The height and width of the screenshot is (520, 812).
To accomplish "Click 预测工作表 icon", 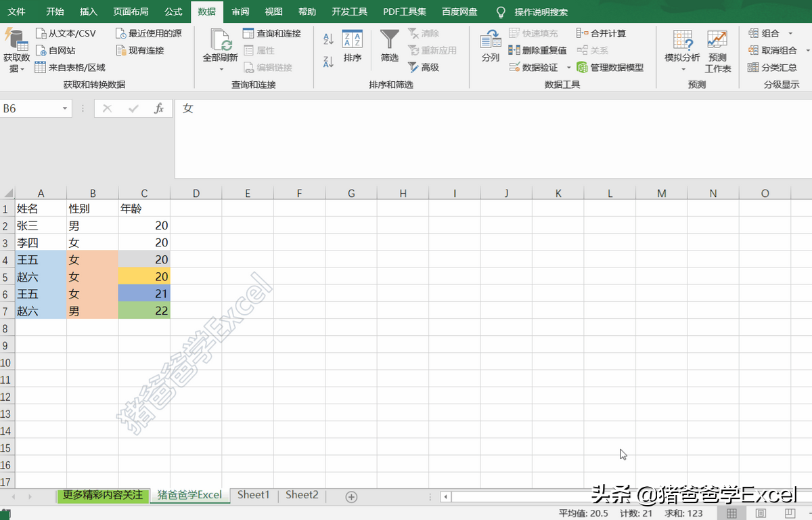I will (717, 39).
